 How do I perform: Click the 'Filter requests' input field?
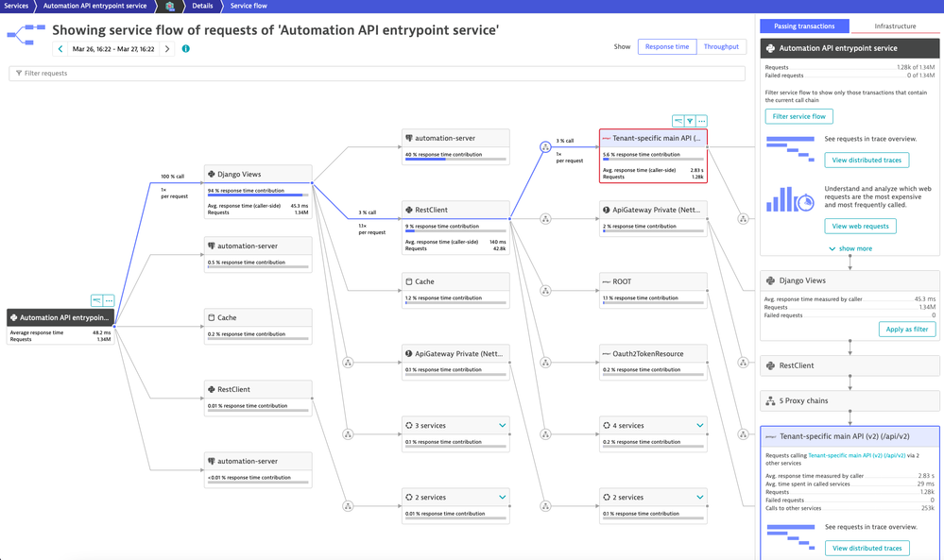pyautogui.click(x=378, y=73)
